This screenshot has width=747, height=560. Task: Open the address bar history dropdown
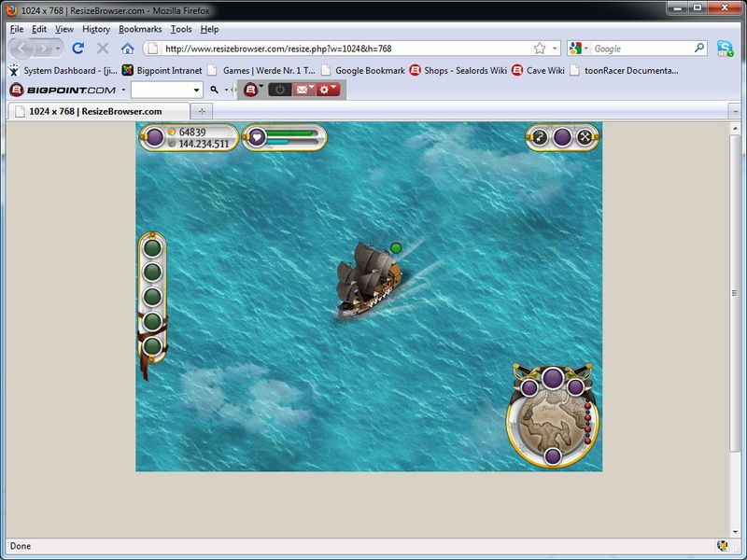pos(555,49)
